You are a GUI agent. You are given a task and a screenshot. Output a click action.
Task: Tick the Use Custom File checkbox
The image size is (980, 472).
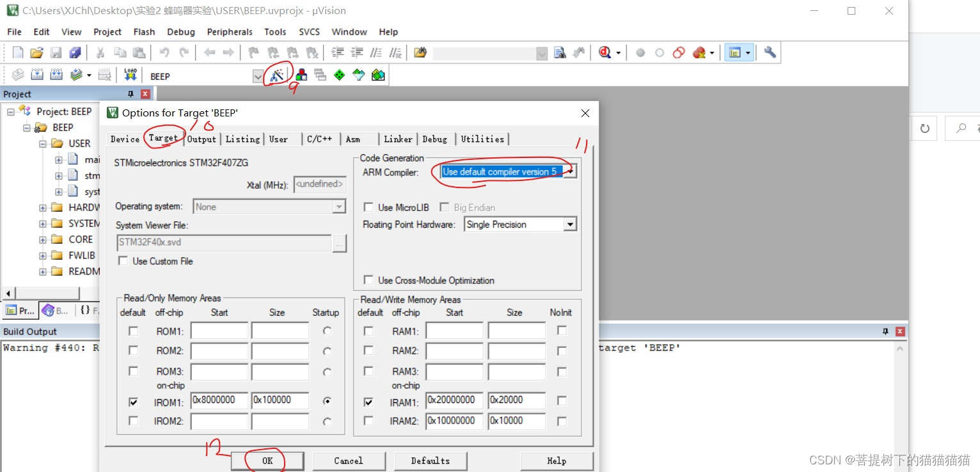coord(123,261)
